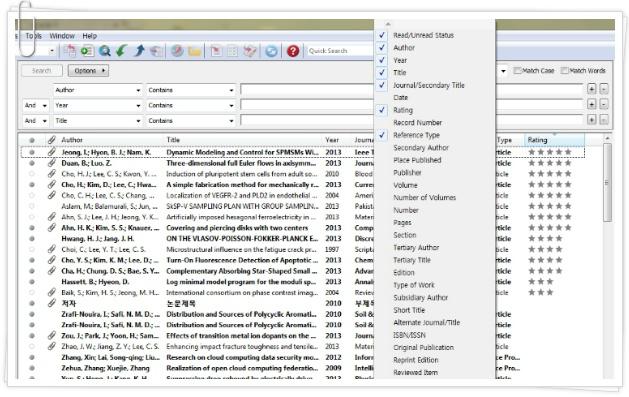Click the Search button
Viewport: 629px width, 397px height.
(42, 71)
